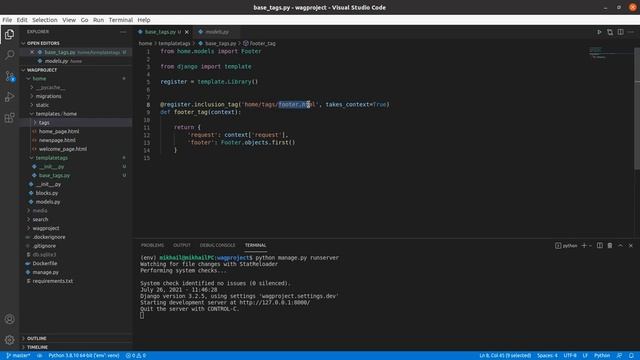Close base_tags.py in Open Editors list
The height and width of the screenshot is (360, 640).
pos(32,52)
